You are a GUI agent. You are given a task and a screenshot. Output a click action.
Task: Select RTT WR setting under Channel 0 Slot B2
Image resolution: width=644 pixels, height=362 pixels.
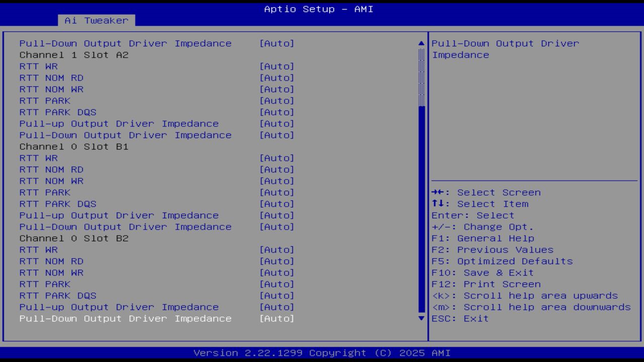pyautogui.click(x=38, y=249)
